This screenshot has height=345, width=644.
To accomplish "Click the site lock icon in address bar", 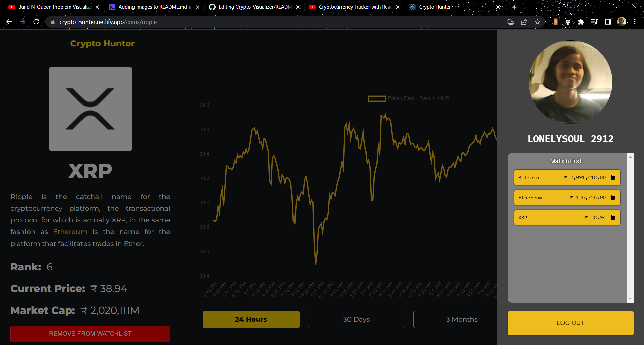I will 52,22.
